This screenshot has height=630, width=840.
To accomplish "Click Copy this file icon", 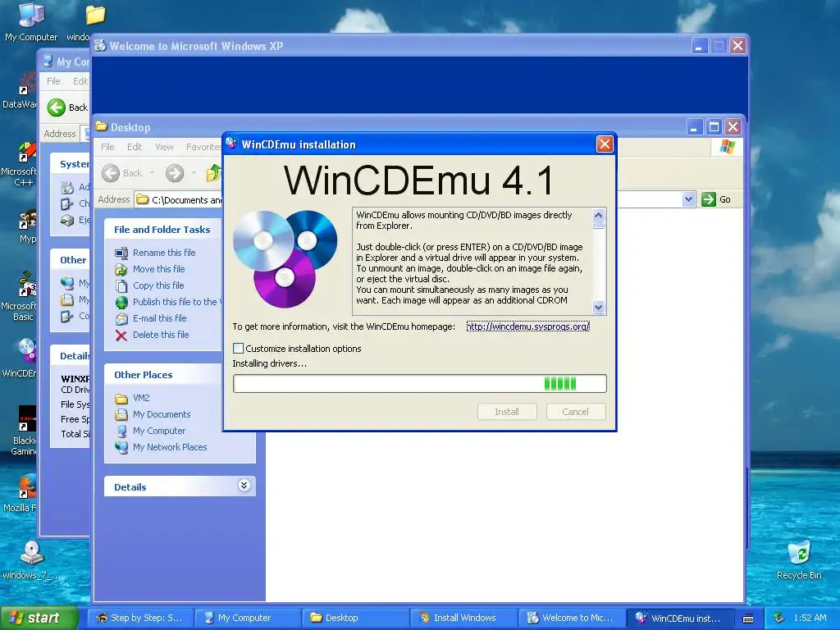I will (121, 285).
